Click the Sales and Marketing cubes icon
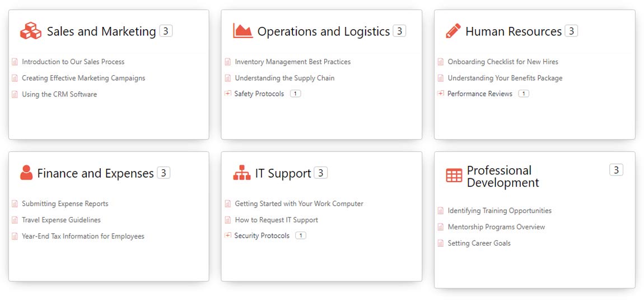The width and height of the screenshot is (644, 300). coord(31,31)
